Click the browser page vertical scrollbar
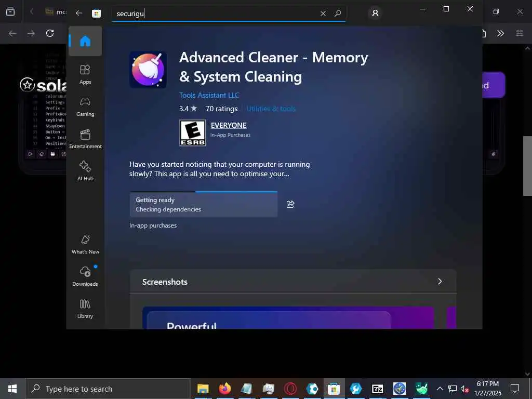 tap(527, 166)
